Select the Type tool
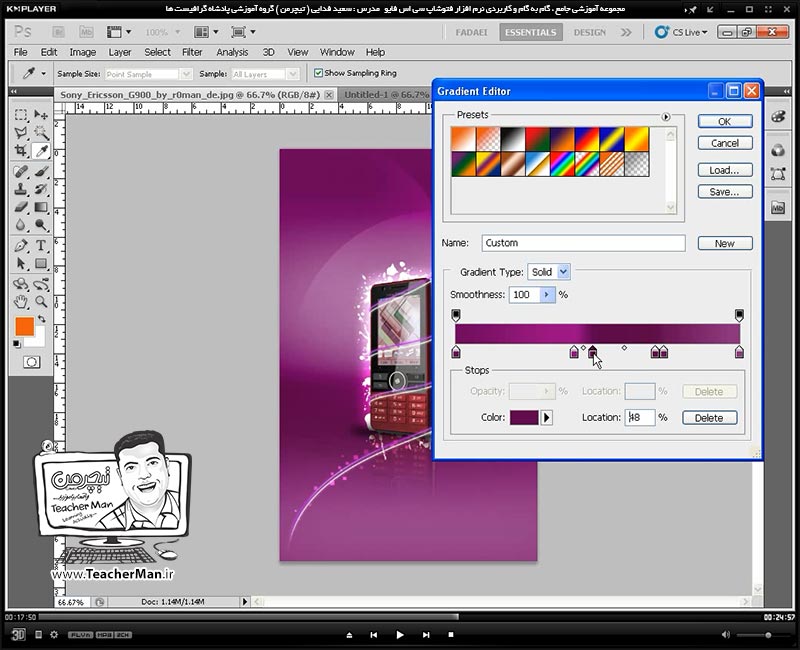This screenshot has height=650, width=800. (41, 245)
